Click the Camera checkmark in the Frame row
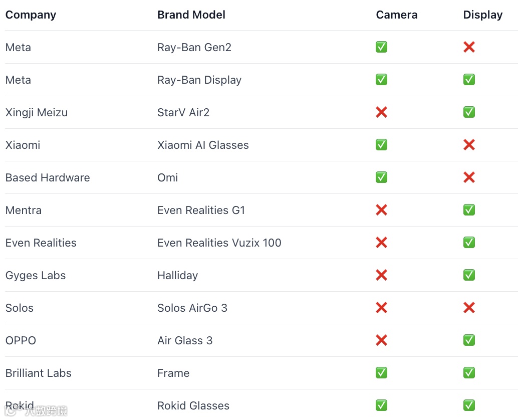The image size is (518, 420). (x=381, y=373)
